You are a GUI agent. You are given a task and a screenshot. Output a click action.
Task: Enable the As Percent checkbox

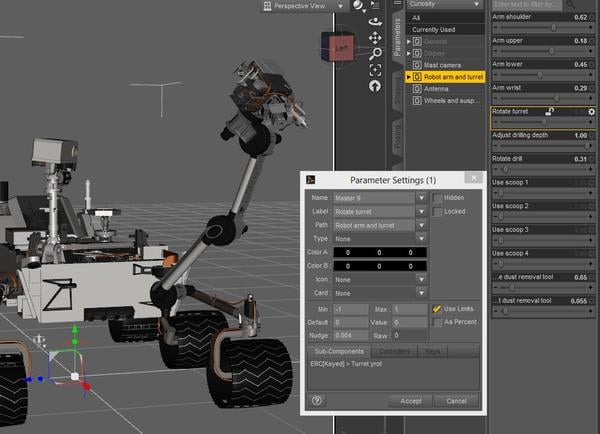click(x=437, y=322)
